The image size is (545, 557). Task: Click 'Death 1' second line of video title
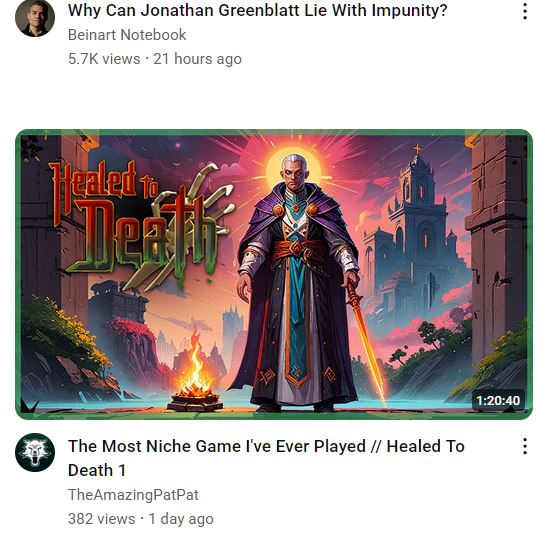click(x=97, y=470)
